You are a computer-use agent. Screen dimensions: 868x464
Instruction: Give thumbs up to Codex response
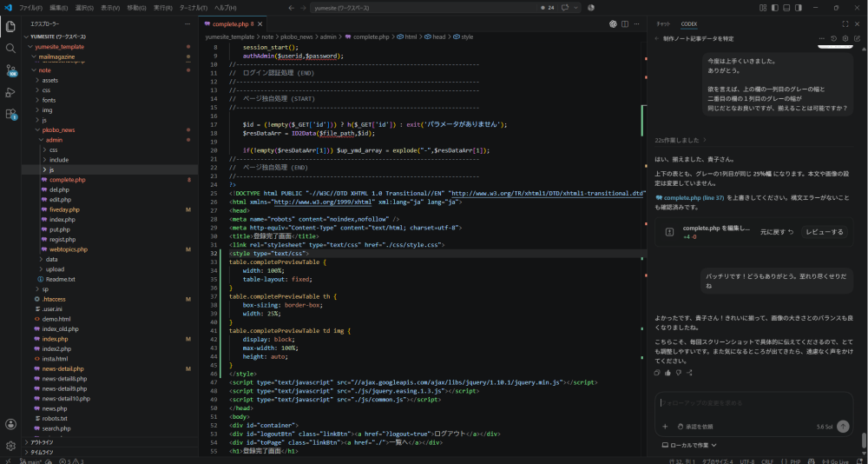click(x=667, y=373)
